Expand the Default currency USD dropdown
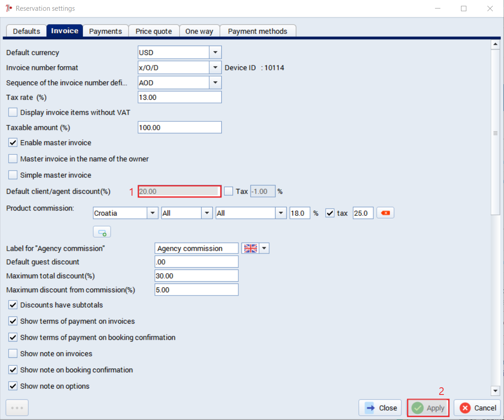This screenshot has height=420, width=504. 215,52
